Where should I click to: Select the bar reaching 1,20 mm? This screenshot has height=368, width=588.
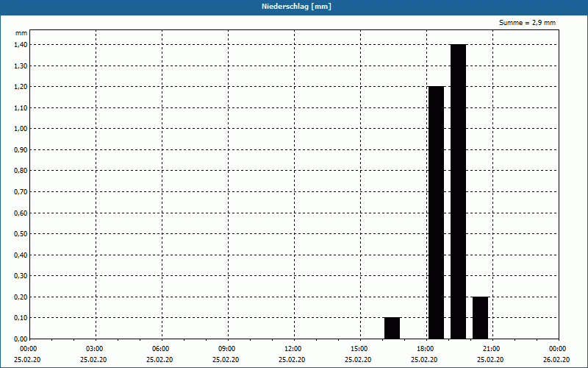[x=437, y=213]
